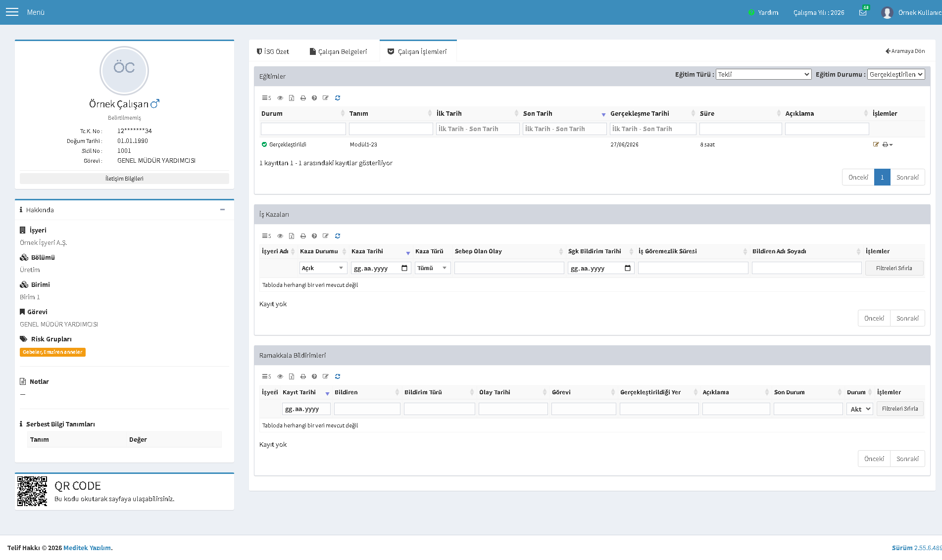Toggle column visibility in İş Kazaları table
Image resolution: width=942 pixels, height=560 pixels.
point(280,236)
